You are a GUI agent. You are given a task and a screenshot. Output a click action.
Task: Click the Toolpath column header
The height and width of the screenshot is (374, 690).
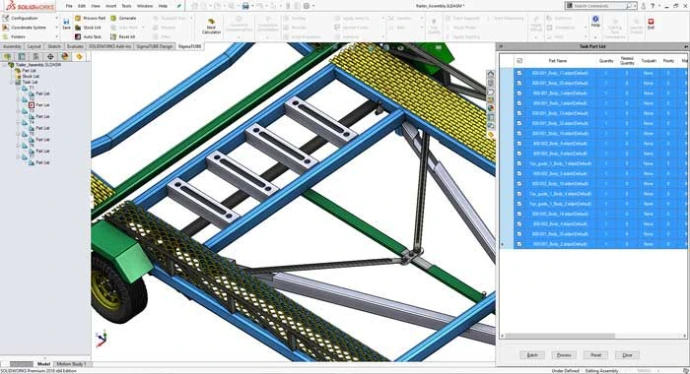(649, 61)
